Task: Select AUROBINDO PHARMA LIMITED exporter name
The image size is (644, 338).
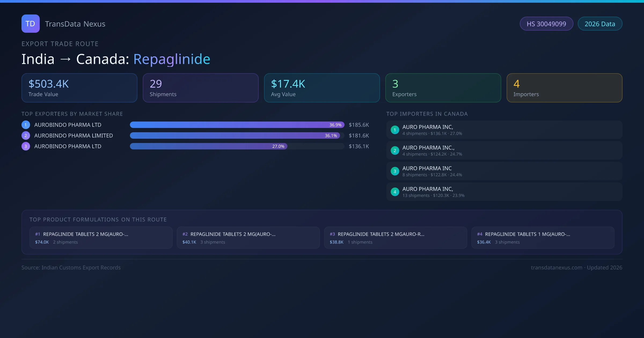Action: point(74,135)
